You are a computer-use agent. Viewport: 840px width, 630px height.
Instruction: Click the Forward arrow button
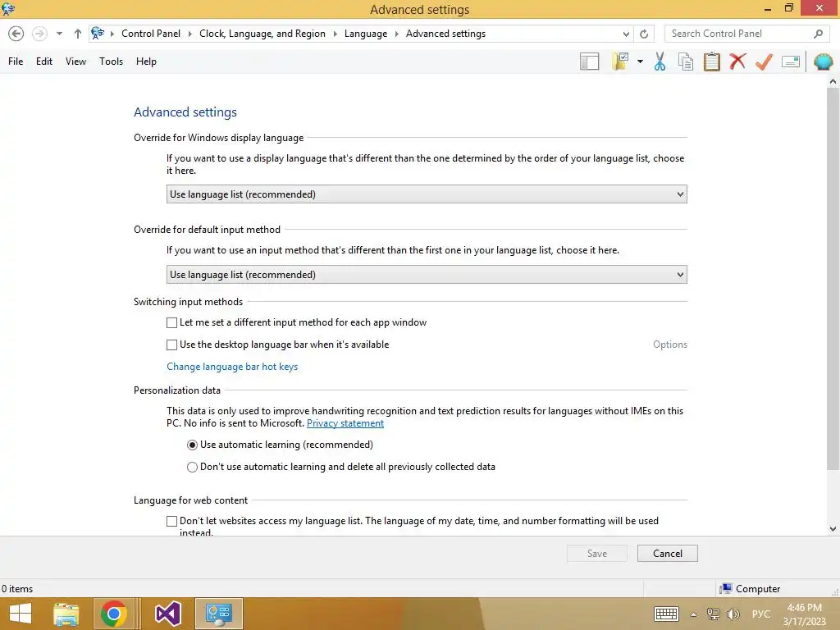coord(39,34)
